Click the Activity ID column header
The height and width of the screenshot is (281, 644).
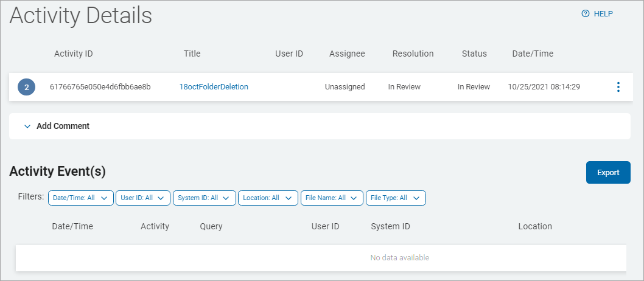click(x=73, y=54)
